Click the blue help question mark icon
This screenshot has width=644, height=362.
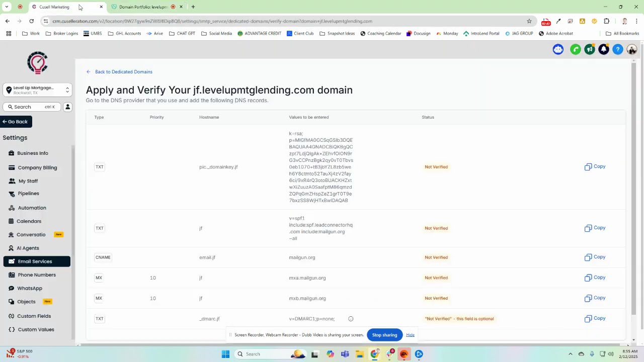[x=618, y=49]
